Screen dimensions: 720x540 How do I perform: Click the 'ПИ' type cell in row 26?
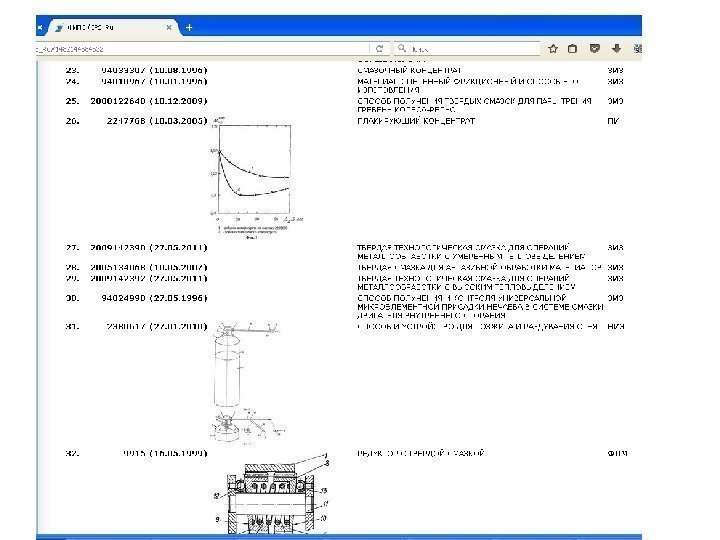(x=613, y=121)
